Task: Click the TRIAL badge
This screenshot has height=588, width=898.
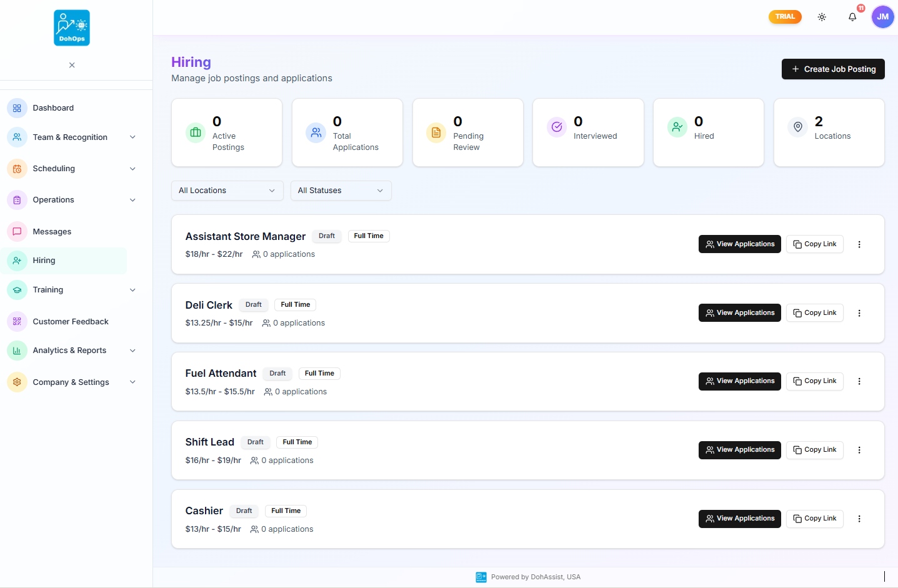Action: 784,17
